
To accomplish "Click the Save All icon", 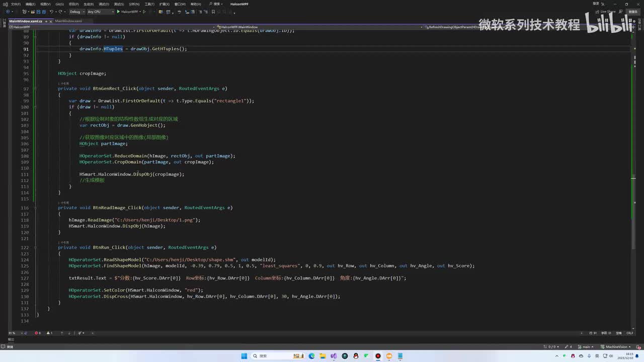I will tap(43, 12).
